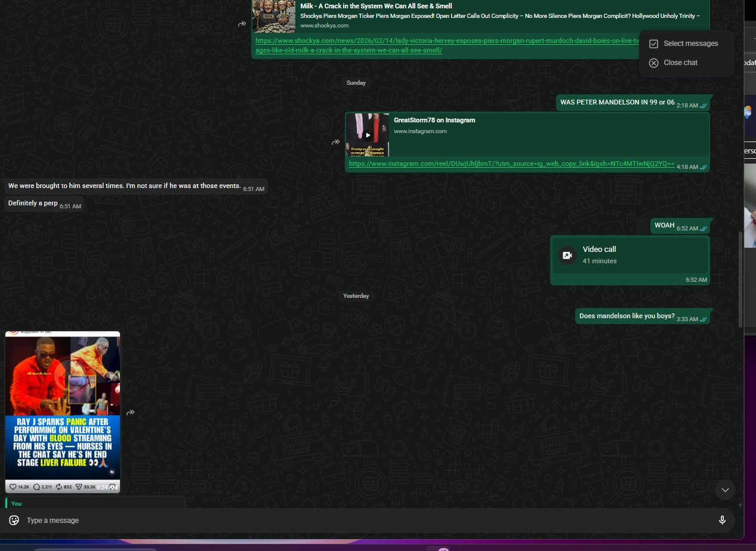The width and height of the screenshot is (756, 551).
Task: Click the Type a message input field
Action: [358, 520]
